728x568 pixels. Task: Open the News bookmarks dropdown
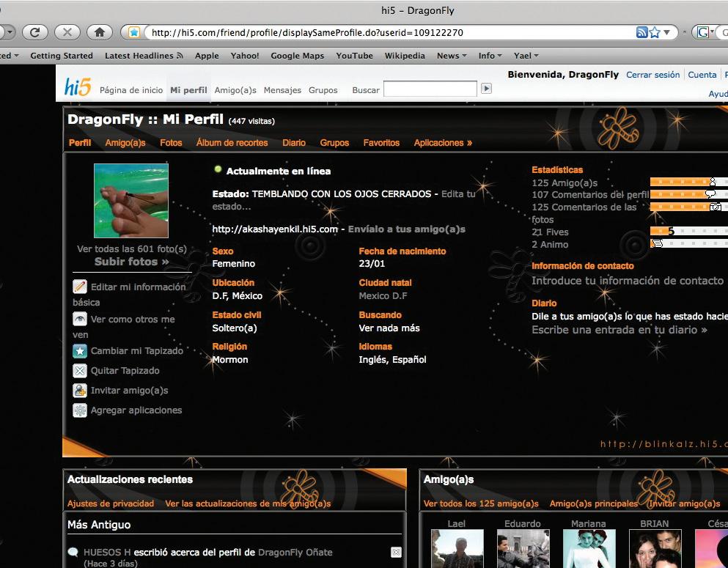coord(452,56)
